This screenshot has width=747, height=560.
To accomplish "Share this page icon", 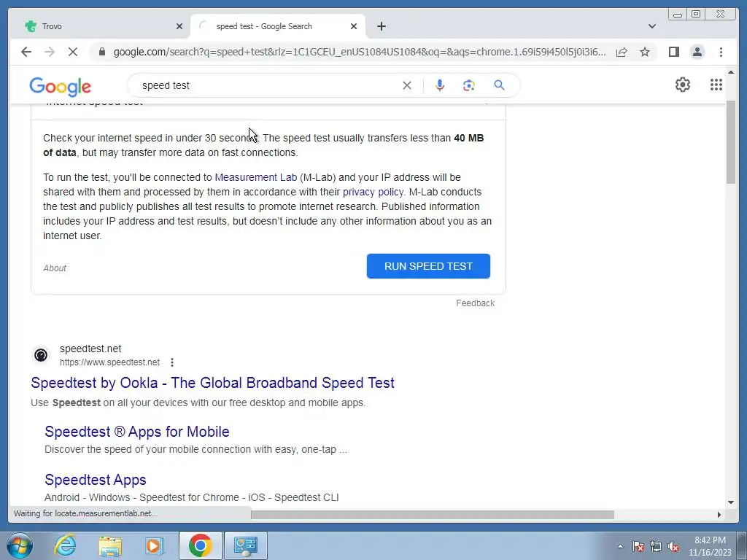I will pos(622,52).
